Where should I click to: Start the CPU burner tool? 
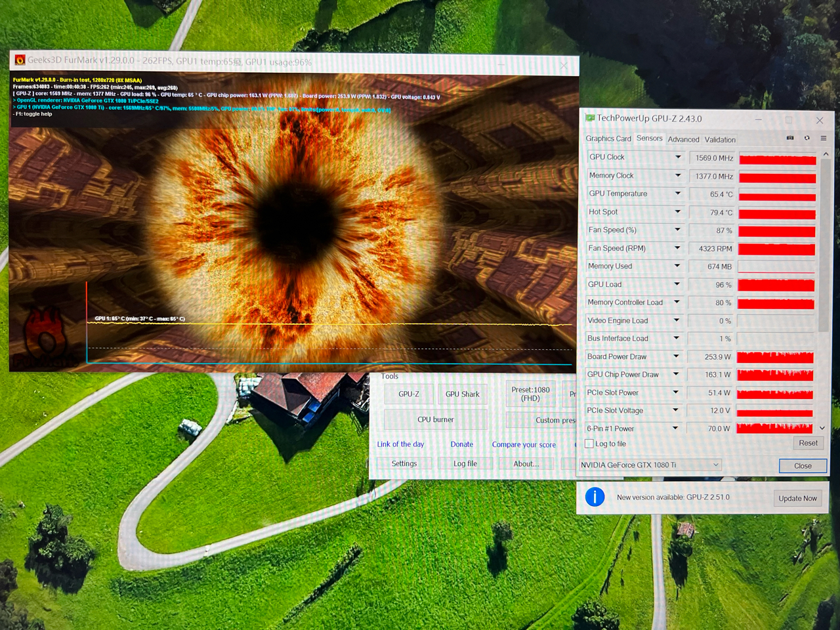tap(436, 419)
